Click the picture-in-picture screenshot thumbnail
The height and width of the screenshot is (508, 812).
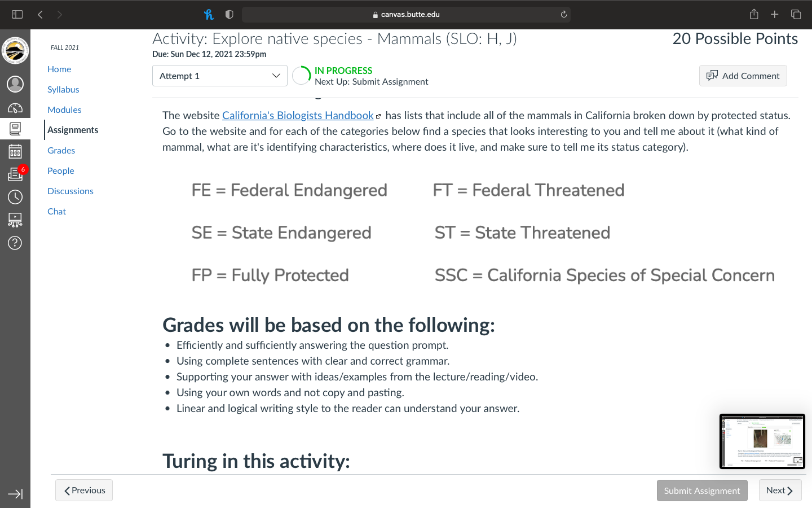(762, 441)
